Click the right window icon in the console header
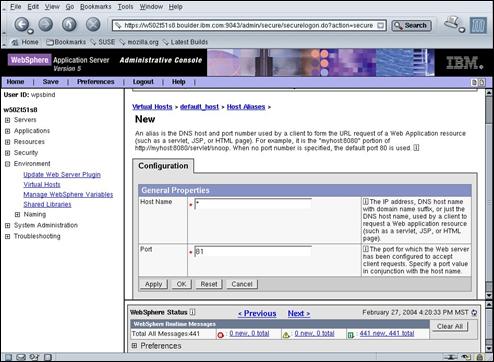Image resolution: width=494 pixels, height=362 pixels. pos(482,82)
